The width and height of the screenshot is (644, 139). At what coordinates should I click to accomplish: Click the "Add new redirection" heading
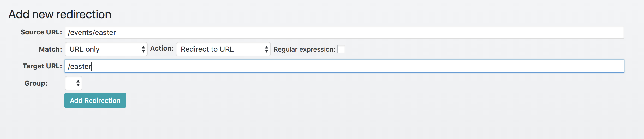pyautogui.click(x=60, y=14)
